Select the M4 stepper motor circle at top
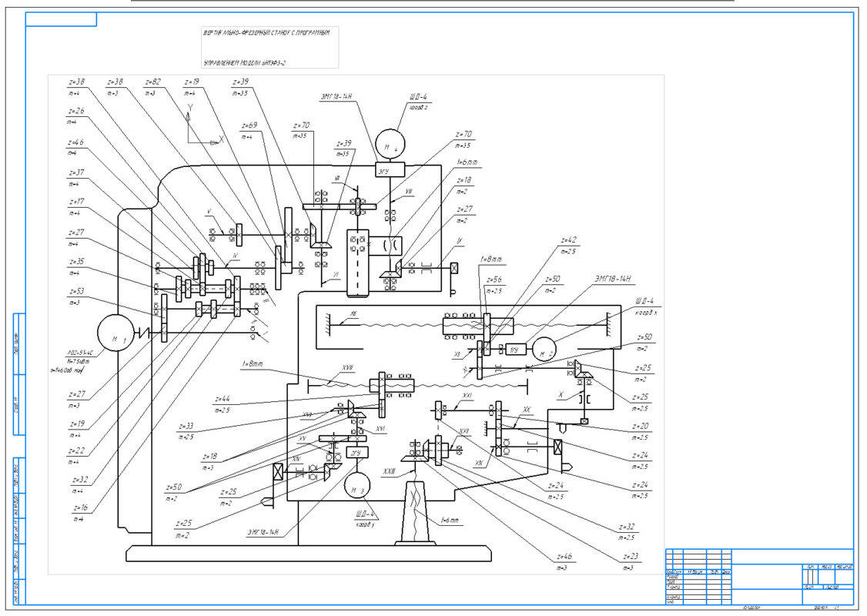The height and width of the screenshot is (616, 867). tap(390, 145)
